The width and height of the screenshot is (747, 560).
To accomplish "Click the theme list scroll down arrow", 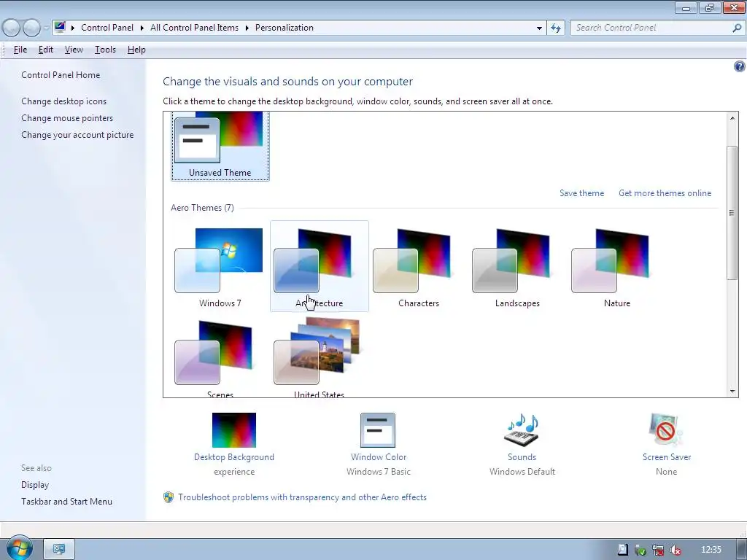I will coord(732,392).
